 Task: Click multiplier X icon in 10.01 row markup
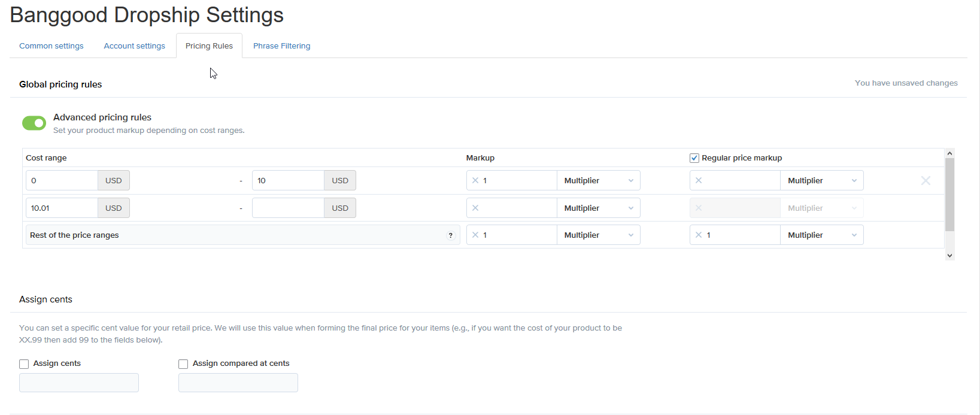coord(475,208)
